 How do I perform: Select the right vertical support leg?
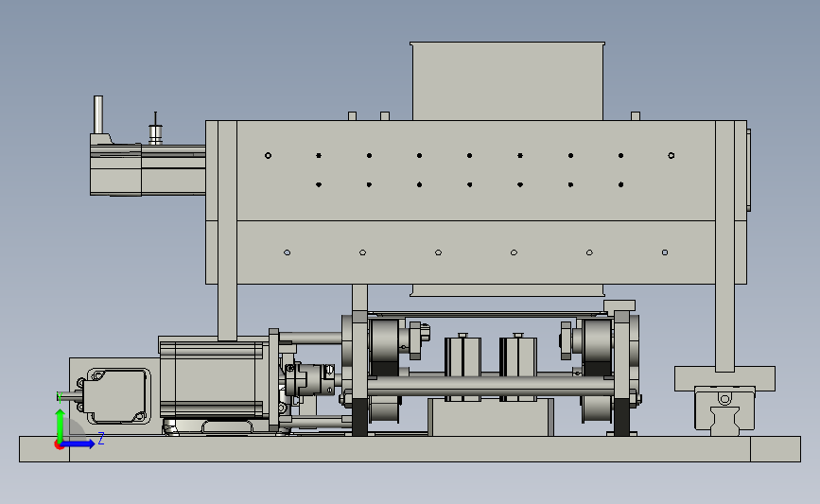coord(724,246)
